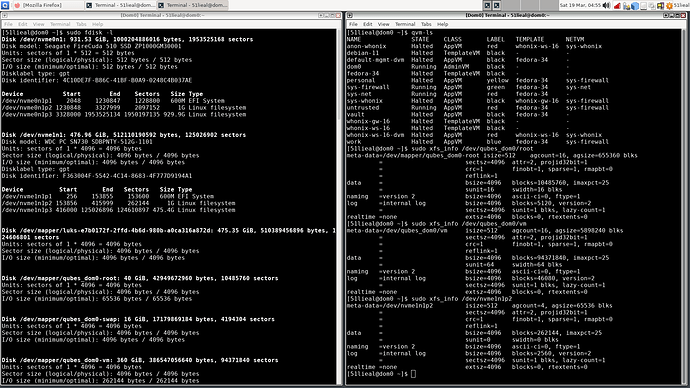This screenshot has height=388, width=690.
Task: Open File menu in right terminal
Action: point(353,24)
